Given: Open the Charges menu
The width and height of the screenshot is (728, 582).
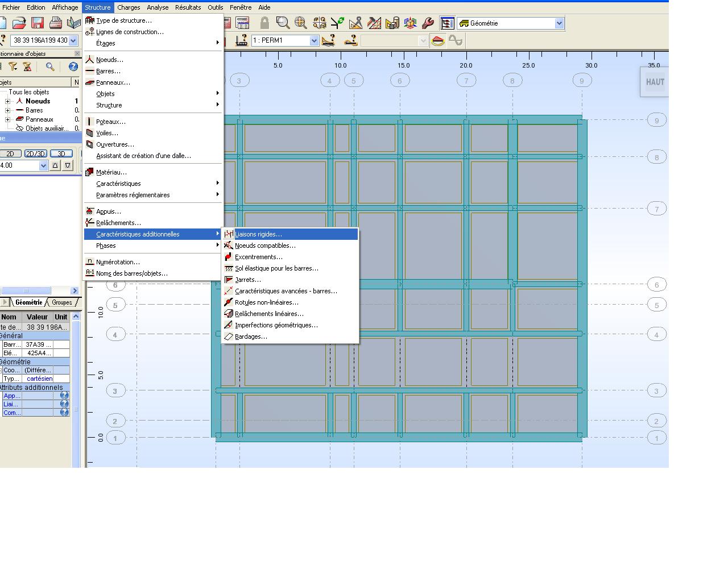Looking at the screenshot, I should [x=129, y=7].
